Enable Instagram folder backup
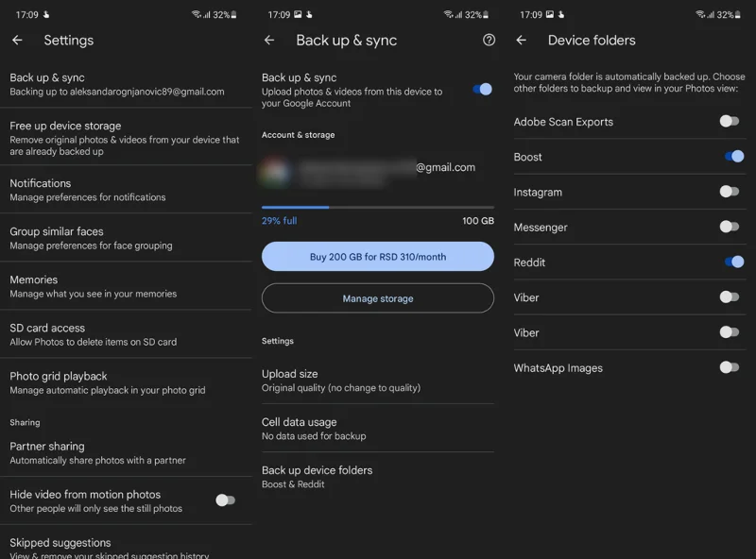Viewport: 756px width, 559px height. tap(729, 192)
